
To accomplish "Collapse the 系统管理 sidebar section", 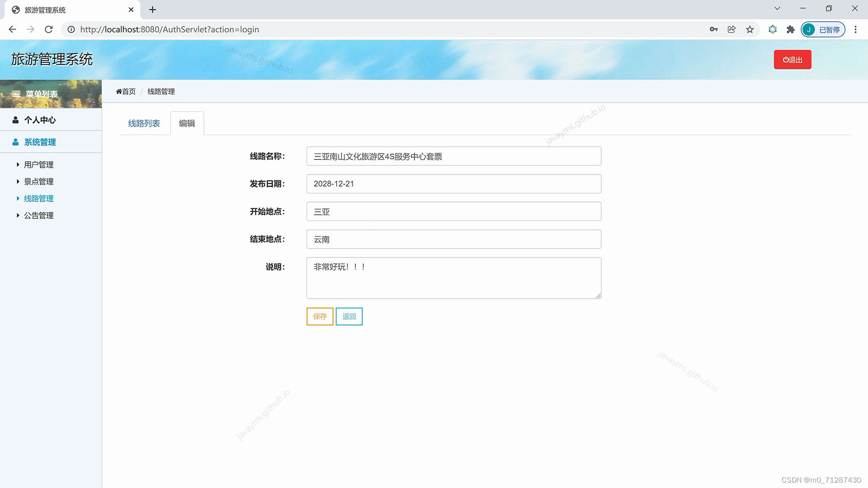I will [x=51, y=142].
